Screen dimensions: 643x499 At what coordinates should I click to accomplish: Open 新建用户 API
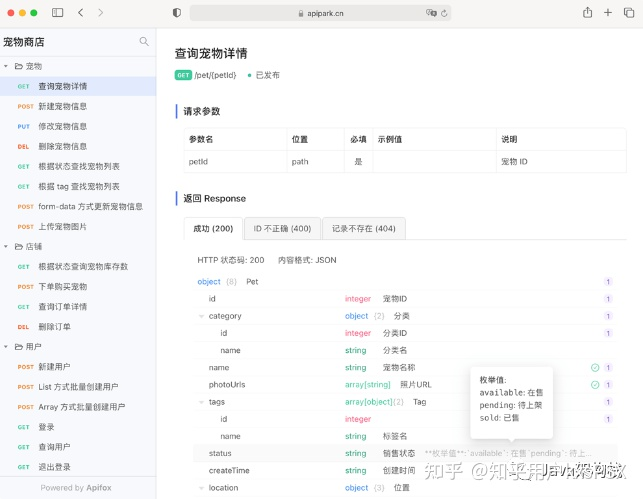(x=78, y=367)
